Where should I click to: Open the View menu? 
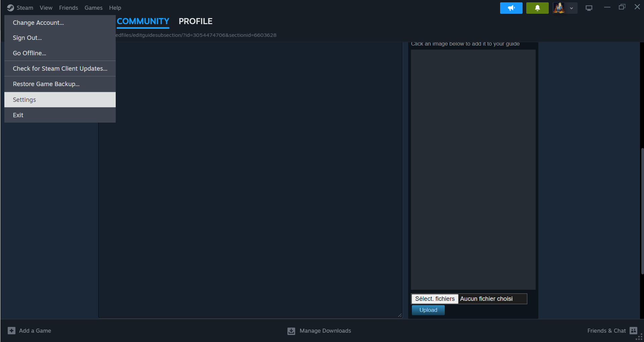[x=46, y=8]
